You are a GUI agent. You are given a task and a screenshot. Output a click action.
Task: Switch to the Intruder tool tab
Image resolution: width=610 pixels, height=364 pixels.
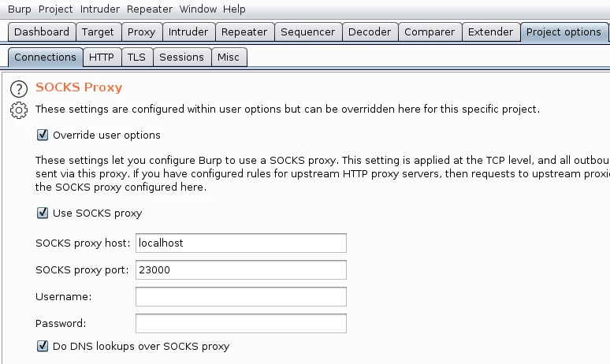188,32
